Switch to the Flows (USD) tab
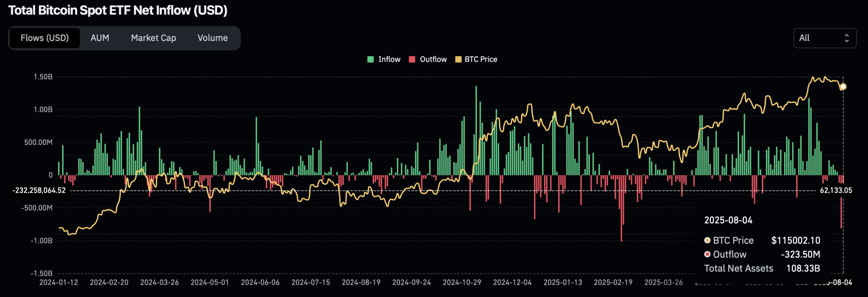 [45, 38]
